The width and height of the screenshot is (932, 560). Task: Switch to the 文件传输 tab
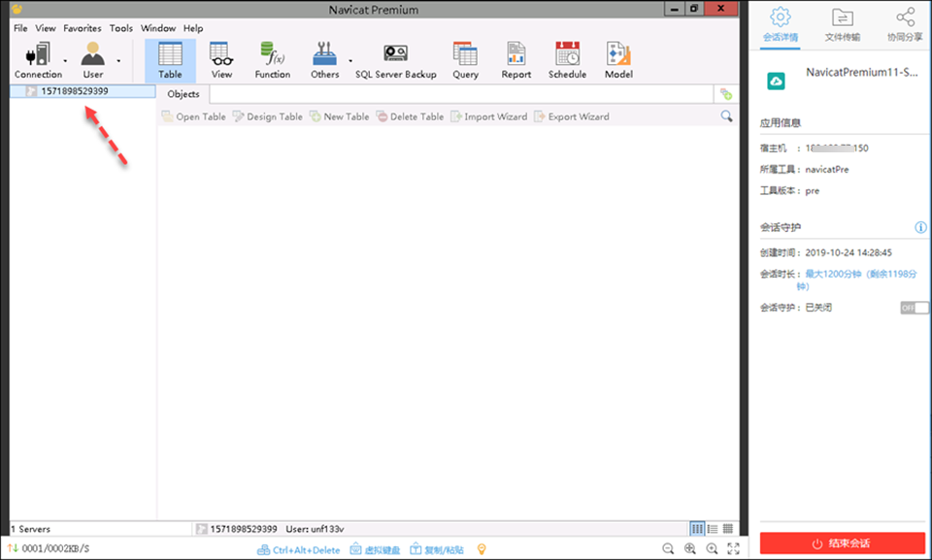pos(842,24)
